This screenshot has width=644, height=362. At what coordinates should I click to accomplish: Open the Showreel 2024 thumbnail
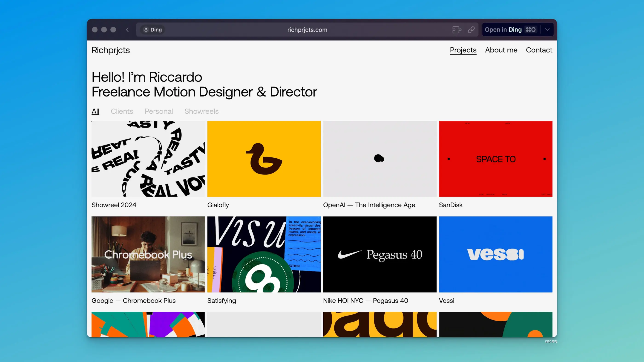coord(148,159)
